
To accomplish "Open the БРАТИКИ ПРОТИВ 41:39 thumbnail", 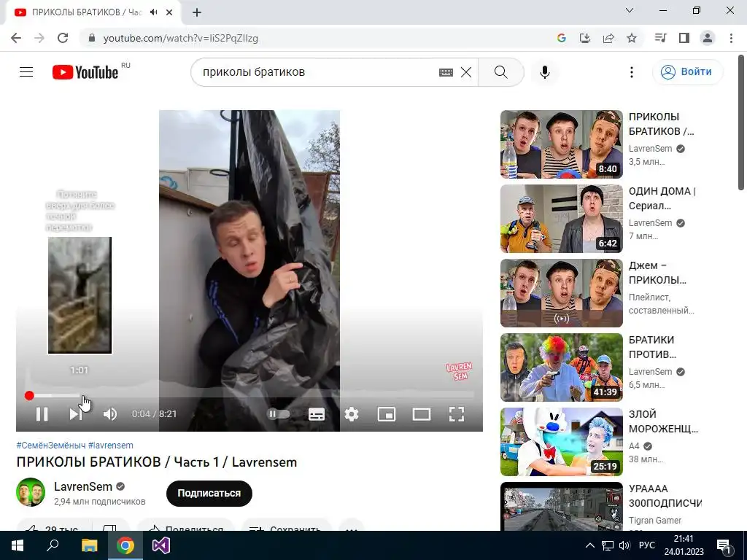I will 561,367.
